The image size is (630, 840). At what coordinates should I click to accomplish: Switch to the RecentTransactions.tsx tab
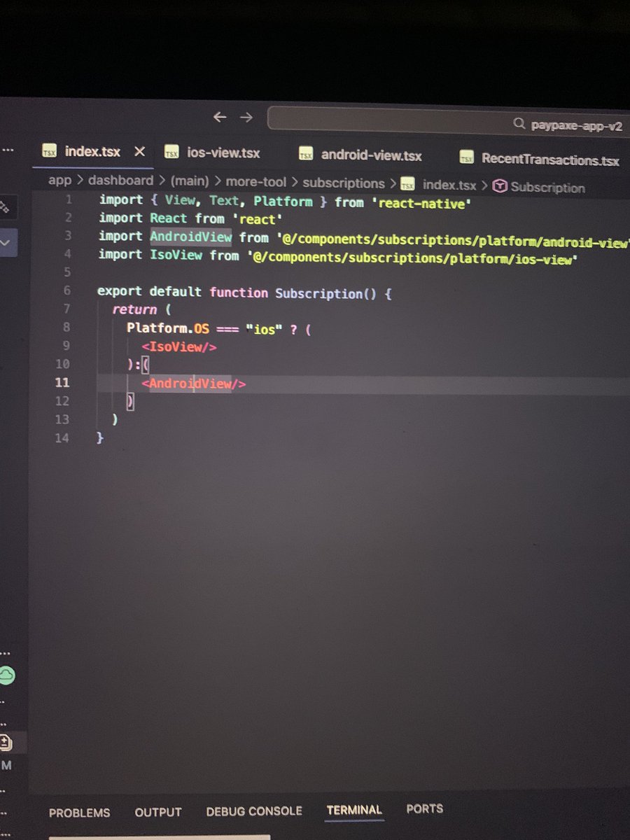tap(550, 159)
